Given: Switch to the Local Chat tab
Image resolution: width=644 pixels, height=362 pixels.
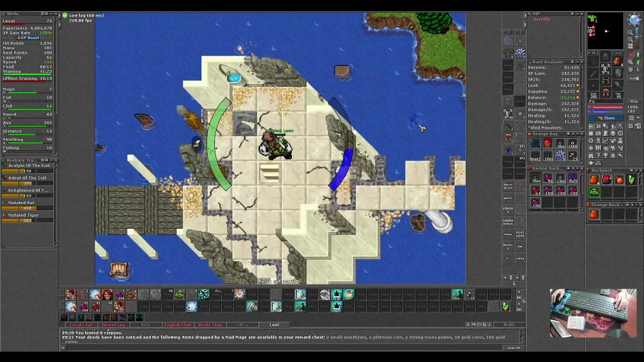Looking at the screenshot, I should pyautogui.click(x=81, y=325).
